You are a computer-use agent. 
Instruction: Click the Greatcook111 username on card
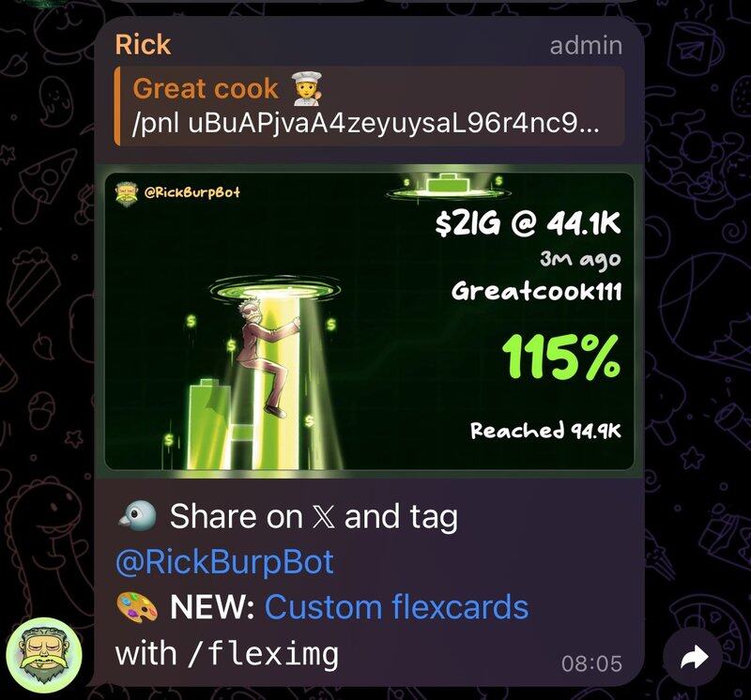point(536,291)
